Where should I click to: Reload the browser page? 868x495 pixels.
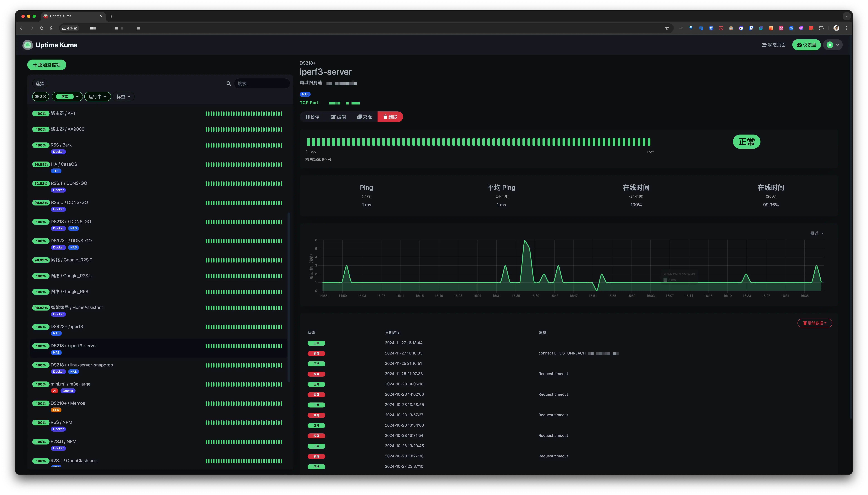[42, 28]
